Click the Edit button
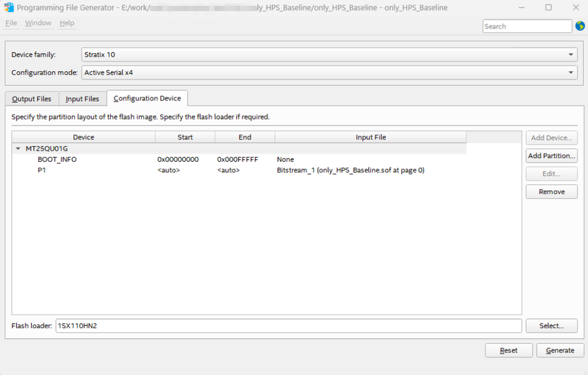Screen dimensions: 588x375 552,174
